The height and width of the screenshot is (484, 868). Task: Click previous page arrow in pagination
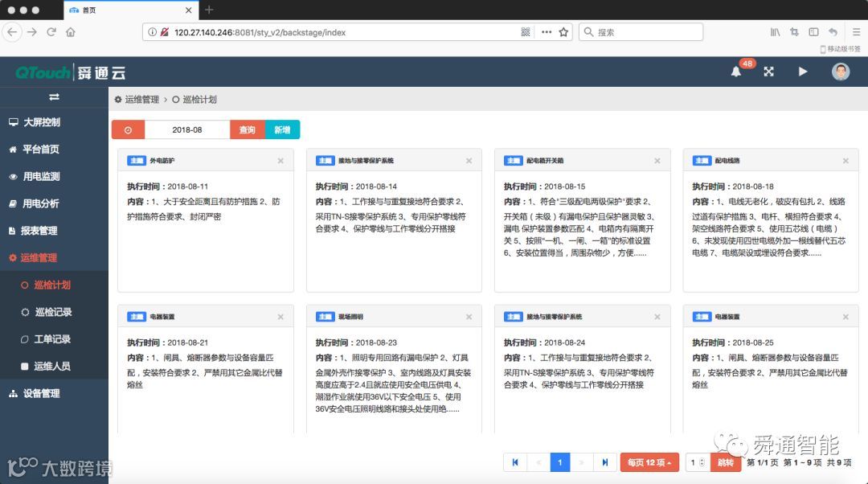538,462
